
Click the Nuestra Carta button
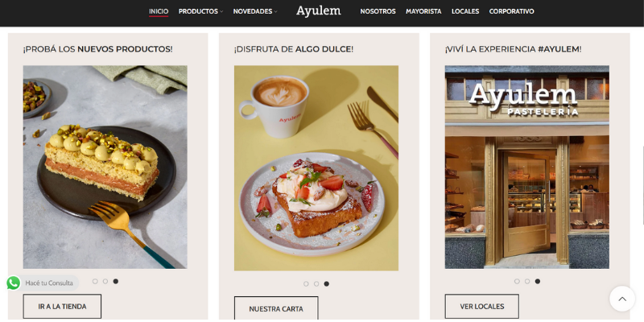click(276, 309)
